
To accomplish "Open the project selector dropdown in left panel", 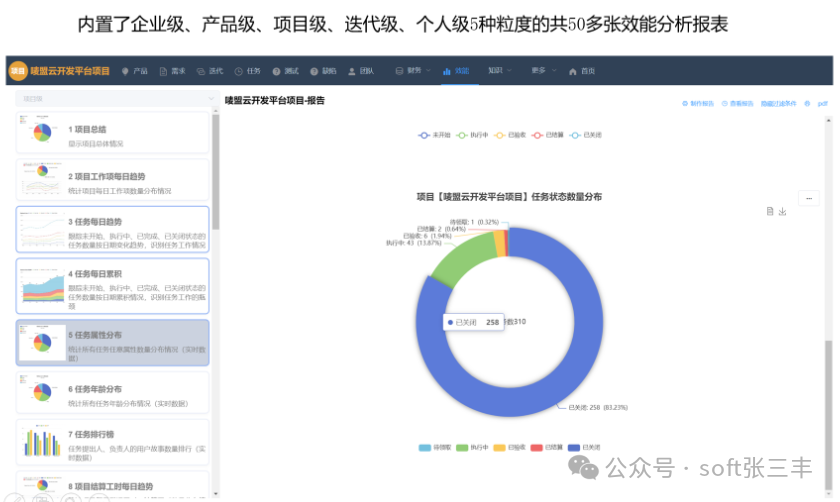I will 115,99.
